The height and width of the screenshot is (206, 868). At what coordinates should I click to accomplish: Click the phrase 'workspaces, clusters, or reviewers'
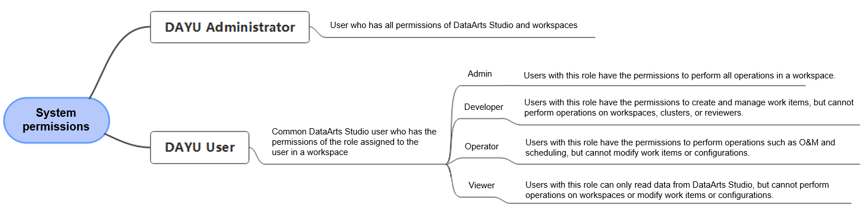[x=676, y=113]
